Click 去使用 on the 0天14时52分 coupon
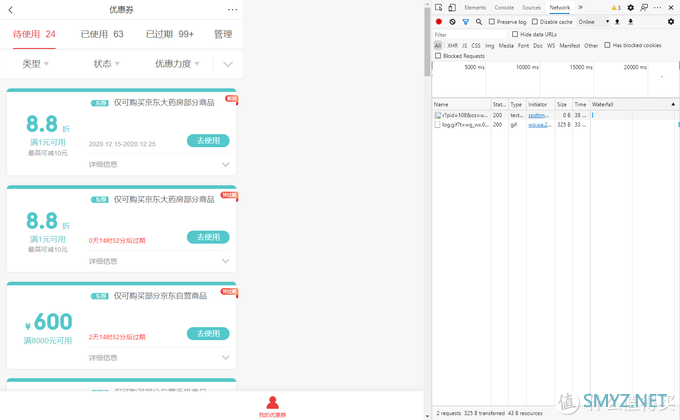 click(x=208, y=237)
